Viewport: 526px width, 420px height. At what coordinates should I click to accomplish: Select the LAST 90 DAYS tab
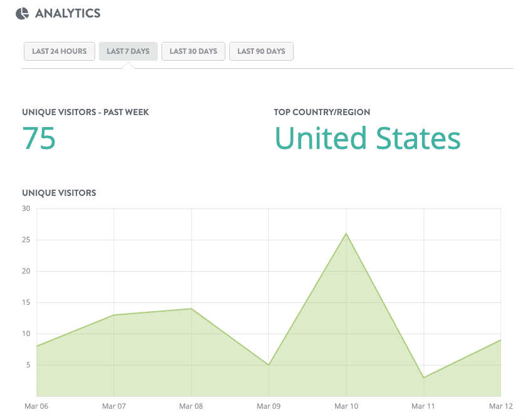click(x=261, y=51)
